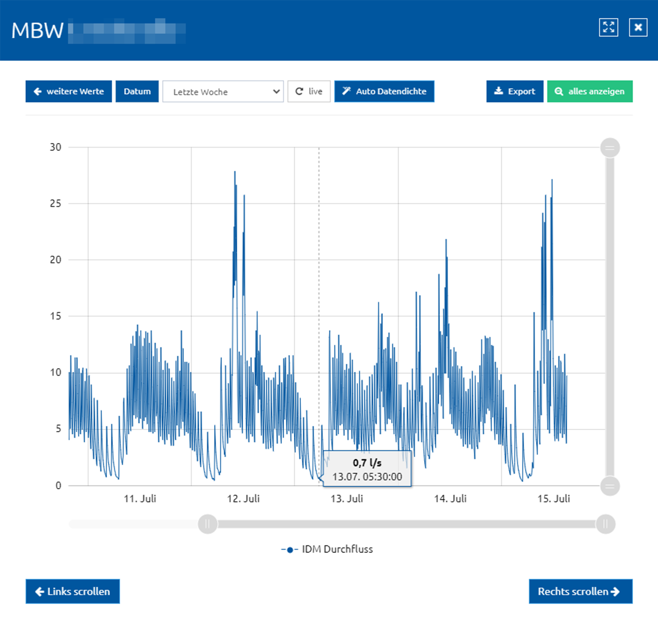Screen dimensions: 658x644
Task: Click the bottom handle of vertical zoom slider
Action: [610, 486]
